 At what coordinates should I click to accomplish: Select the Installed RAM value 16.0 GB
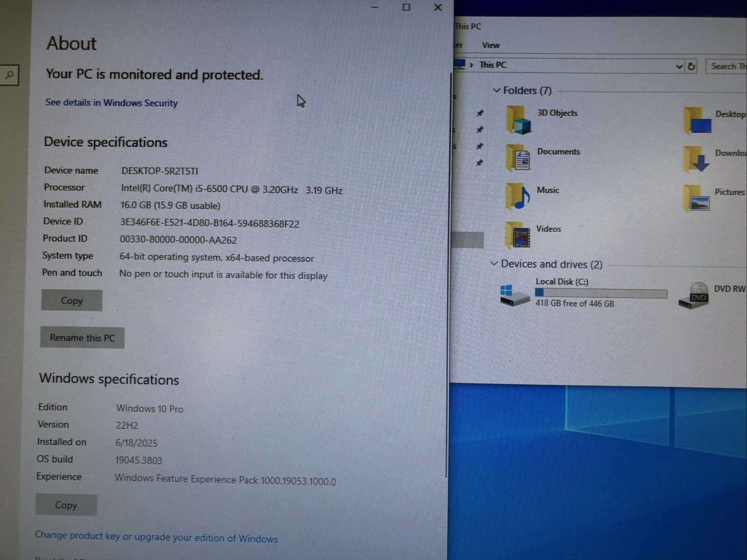(170, 206)
